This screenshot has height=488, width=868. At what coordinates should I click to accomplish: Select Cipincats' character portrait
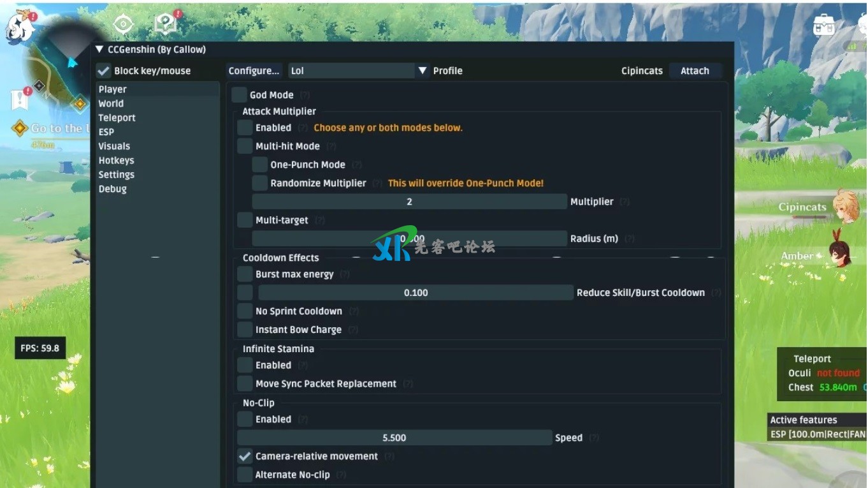[848, 205]
